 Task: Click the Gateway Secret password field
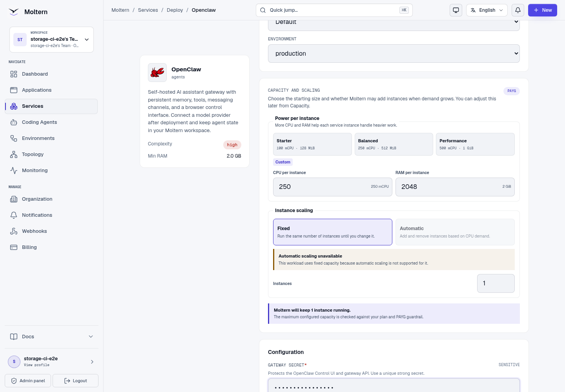click(x=394, y=385)
